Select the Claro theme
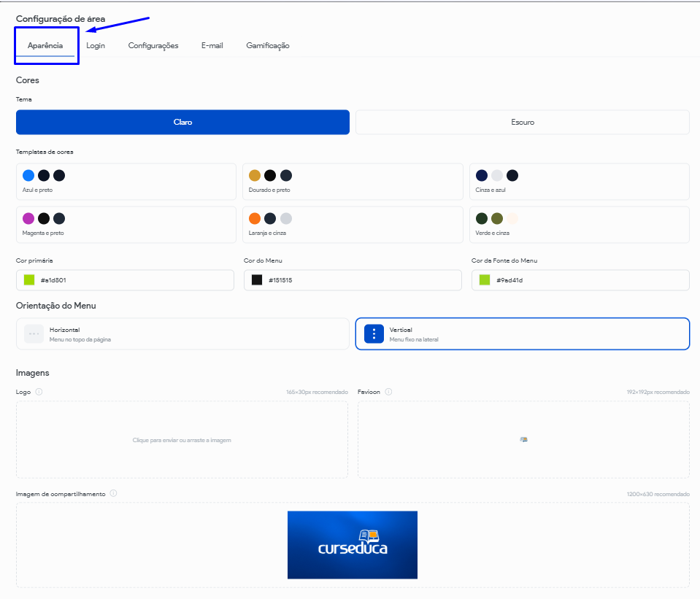The image size is (700, 599). 182,123
